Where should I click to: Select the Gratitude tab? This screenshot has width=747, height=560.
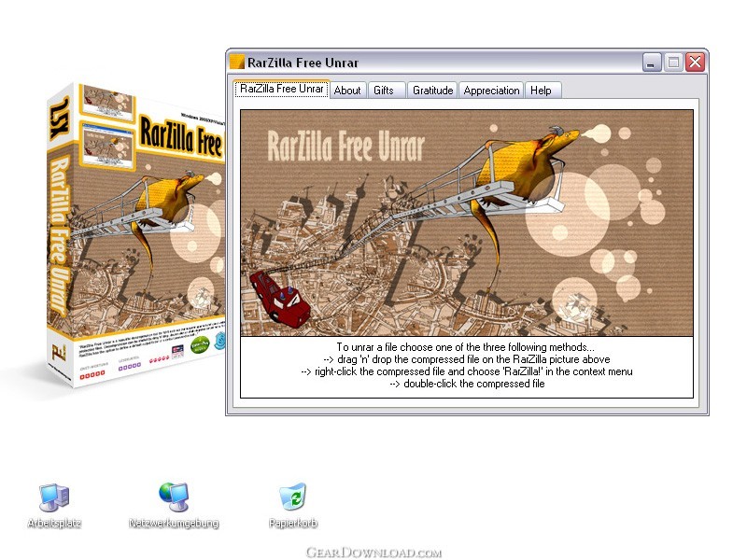pos(432,90)
